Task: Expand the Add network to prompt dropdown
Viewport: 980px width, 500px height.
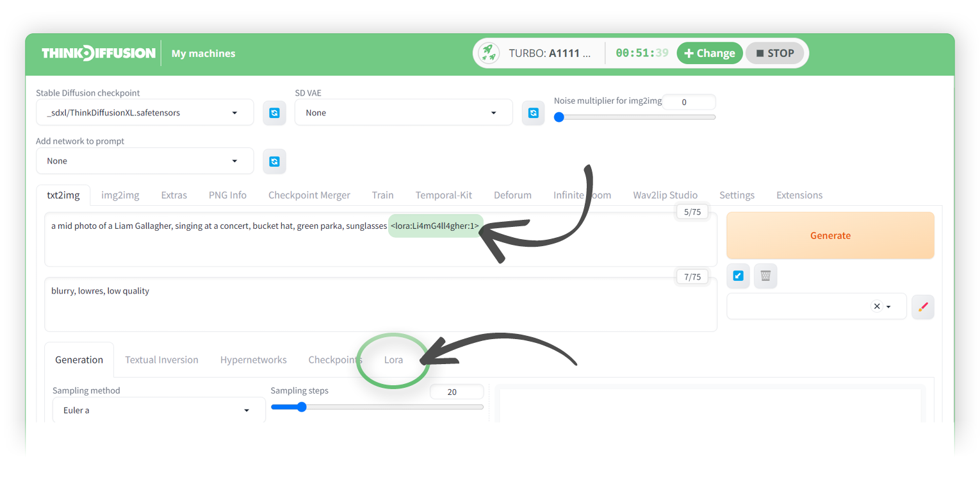Action: pos(145,161)
